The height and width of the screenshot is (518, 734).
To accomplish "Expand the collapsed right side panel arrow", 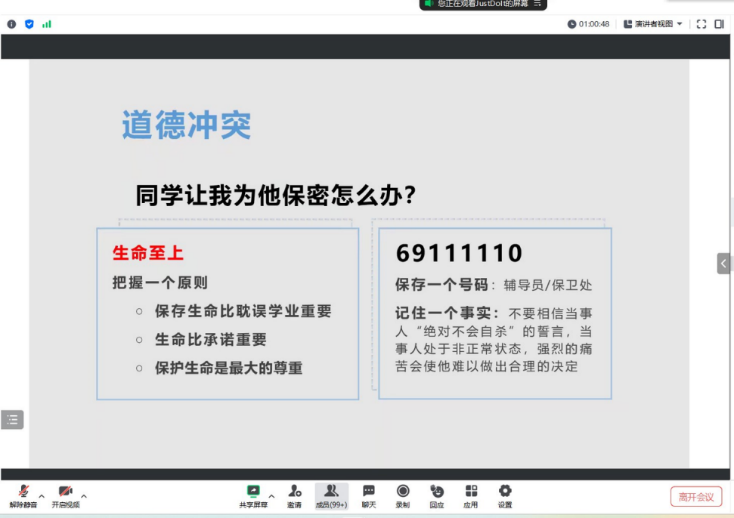I will pos(725,263).
